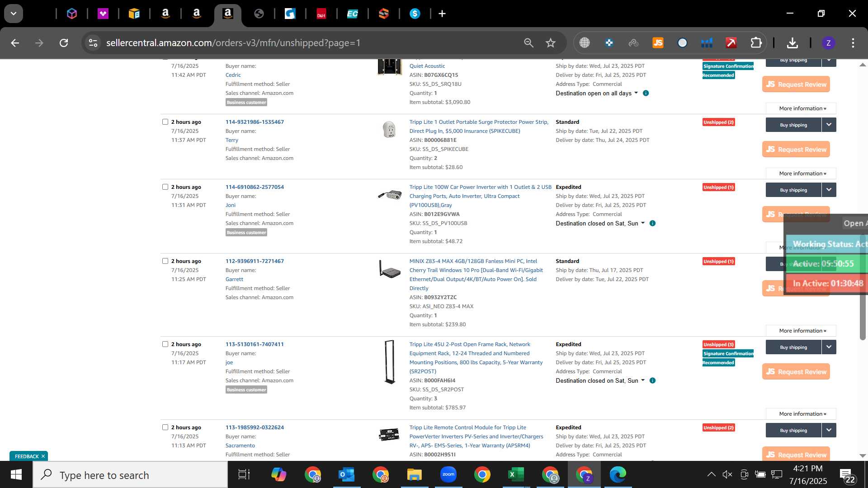Open the orange JS extension icon
The width and height of the screenshot is (868, 488).
coord(658,43)
